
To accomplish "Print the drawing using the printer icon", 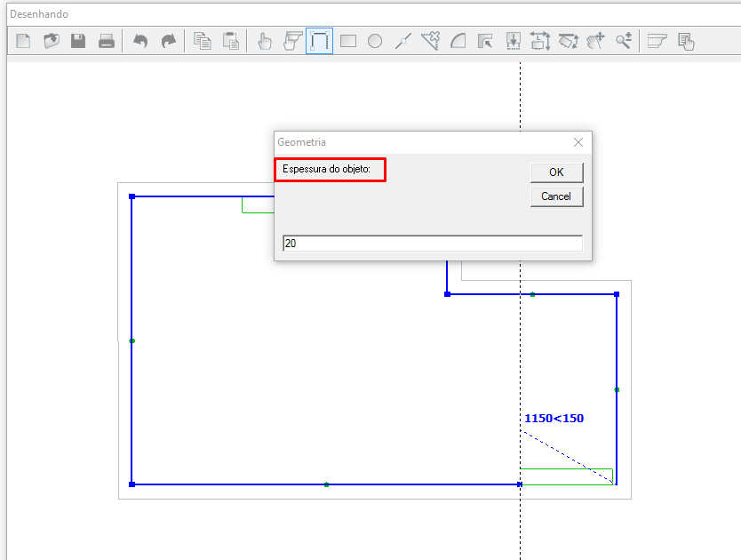I will (107, 41).
